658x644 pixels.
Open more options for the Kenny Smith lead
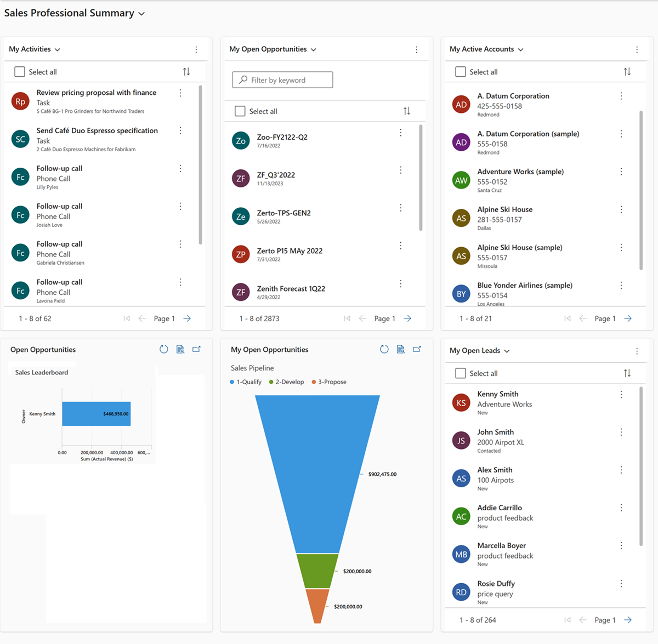point(621,394)
